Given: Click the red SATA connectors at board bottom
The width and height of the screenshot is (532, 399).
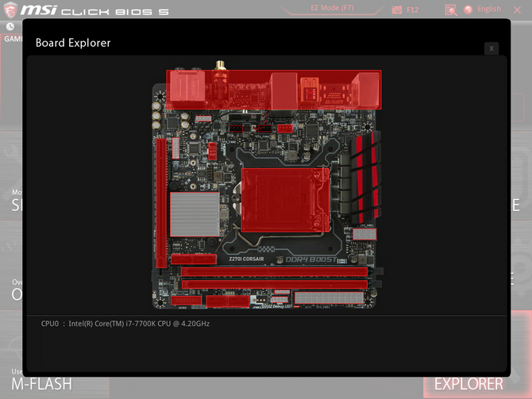Looking at the screenshot, I should (x=228, y=301).
